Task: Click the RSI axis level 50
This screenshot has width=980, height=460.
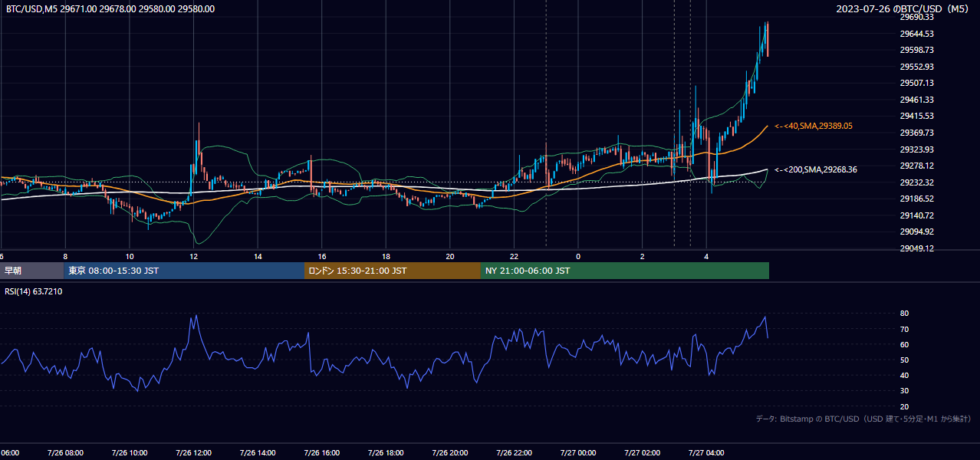Action: point(904,360)
